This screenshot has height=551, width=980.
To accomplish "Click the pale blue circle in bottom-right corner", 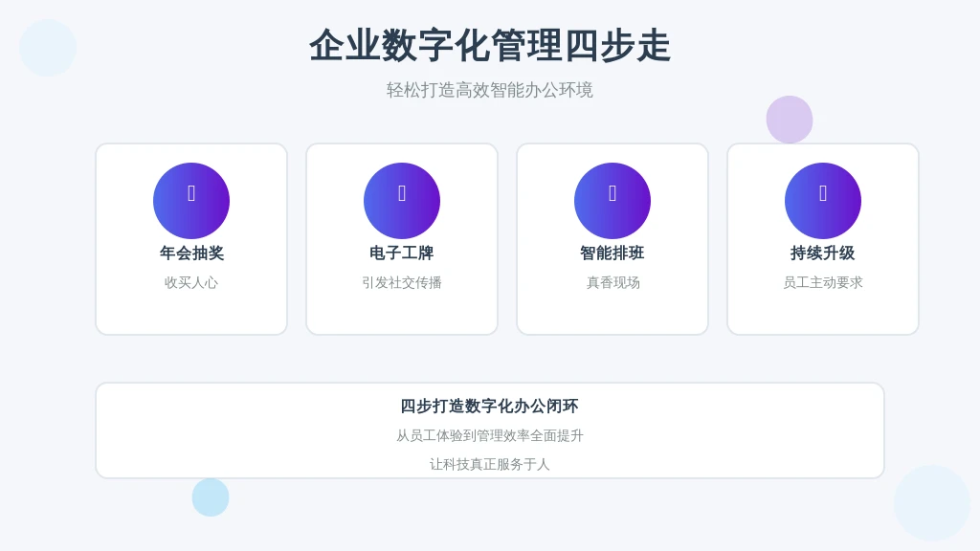I will [932, 503].
